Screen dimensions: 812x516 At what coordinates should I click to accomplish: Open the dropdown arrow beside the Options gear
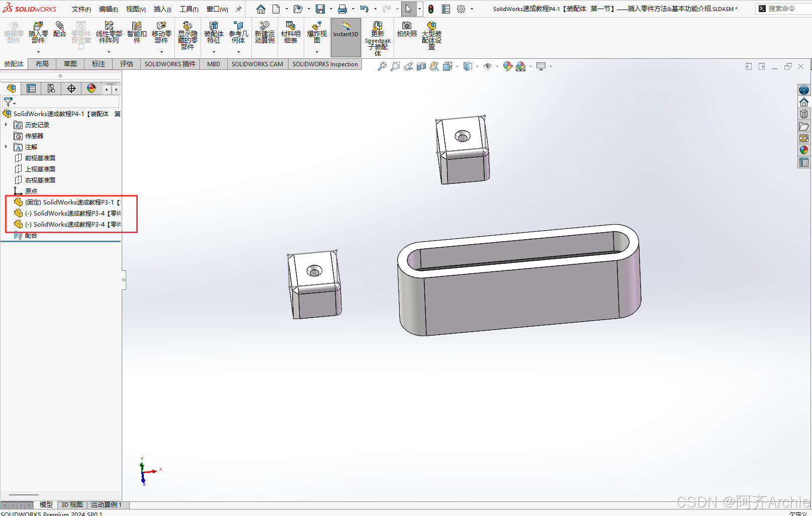point(472,9)
